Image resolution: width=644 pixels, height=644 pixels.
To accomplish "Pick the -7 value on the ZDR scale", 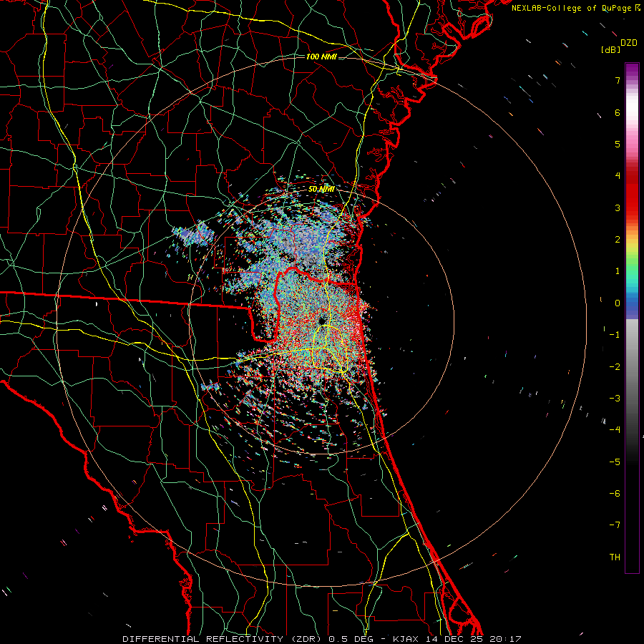I will [615, 525].
